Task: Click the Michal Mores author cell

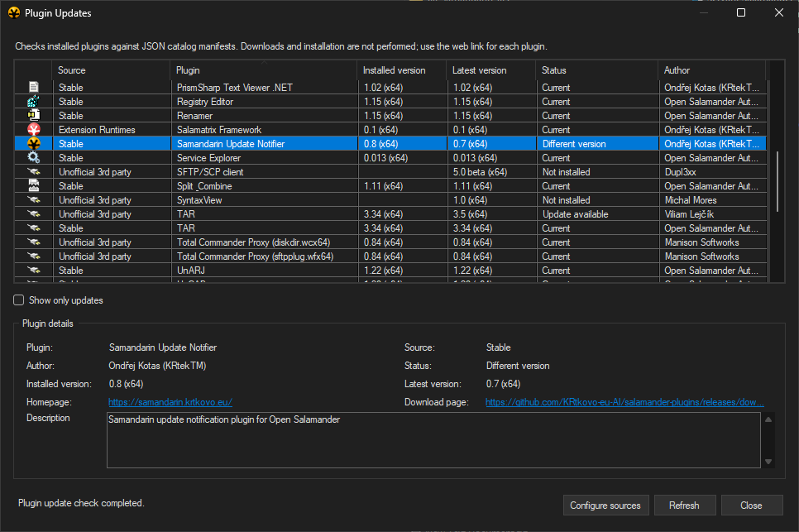Action: click(691, 199)
